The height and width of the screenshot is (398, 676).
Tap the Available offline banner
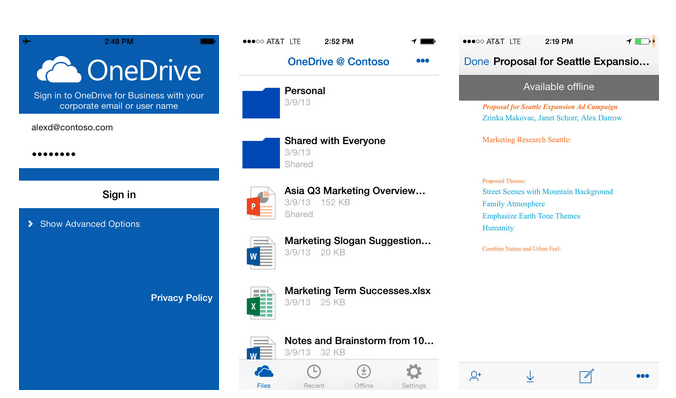click(559, 87)
